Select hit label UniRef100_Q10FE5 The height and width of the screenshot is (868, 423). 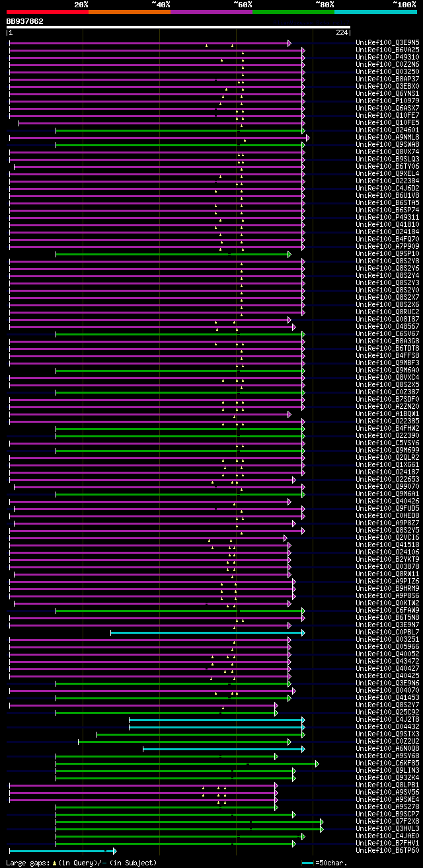click(x=387, y=122)
